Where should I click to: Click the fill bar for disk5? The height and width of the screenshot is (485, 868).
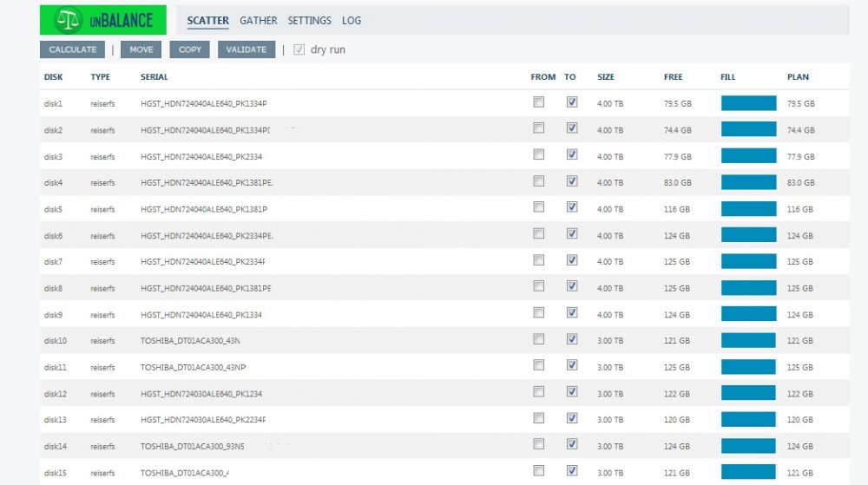tap(748, 208)
